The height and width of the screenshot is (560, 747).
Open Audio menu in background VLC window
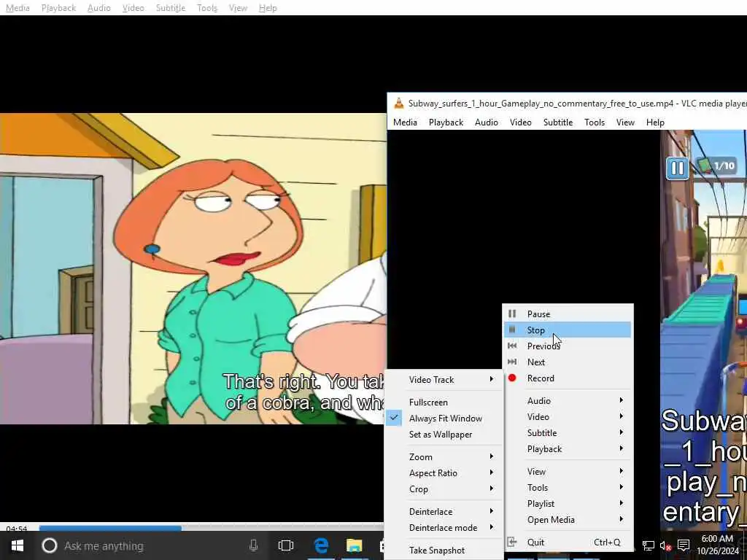[99, 8]
